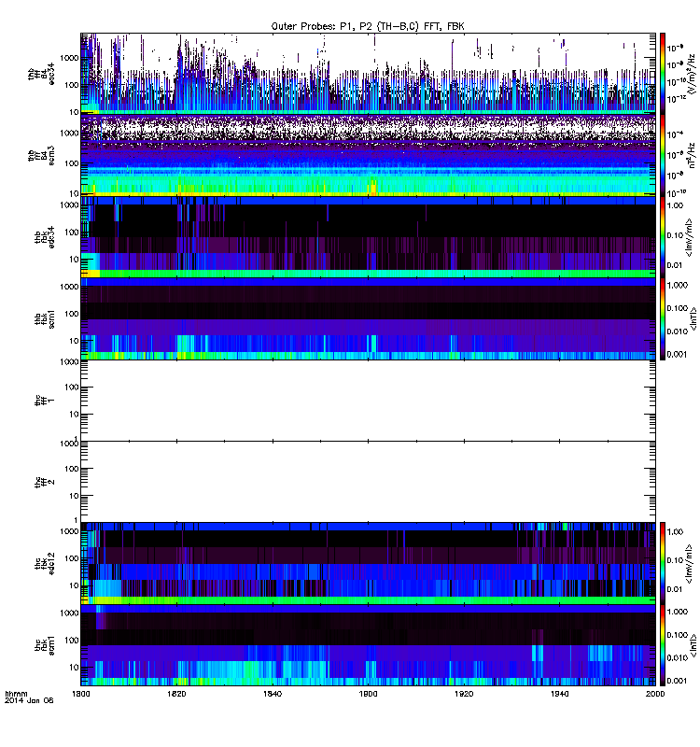Click the 1900 time tick label
700x747 pixels.
click(368, 694)
